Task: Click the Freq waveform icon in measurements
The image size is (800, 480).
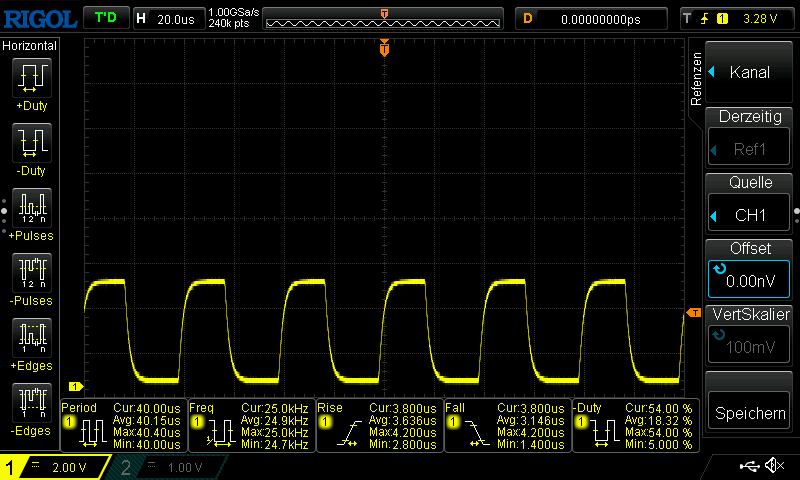Action: 220,433
